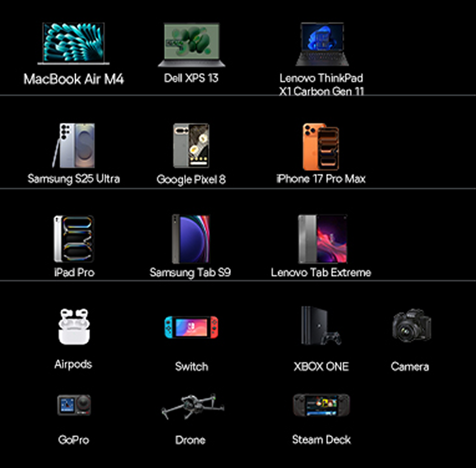
Task: Click the white Airpods case image
Action: coord(74,326)
